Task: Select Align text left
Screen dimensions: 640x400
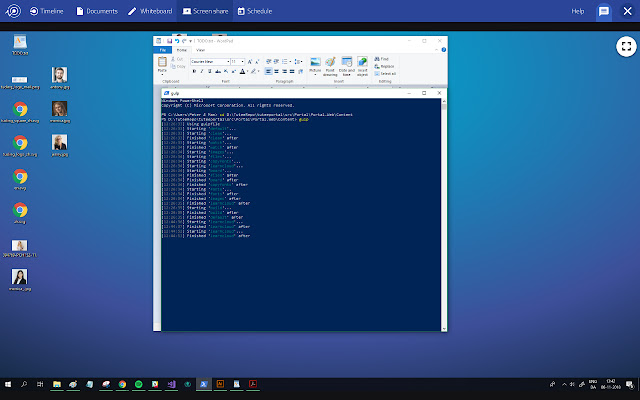Action: 268,71
